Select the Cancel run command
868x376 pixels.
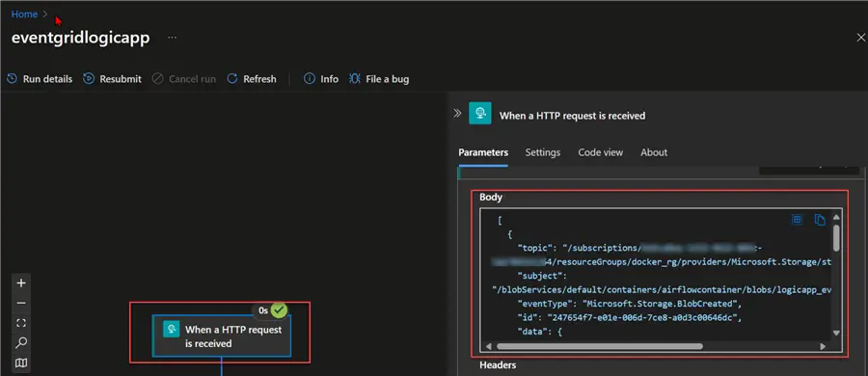[184, 79]
